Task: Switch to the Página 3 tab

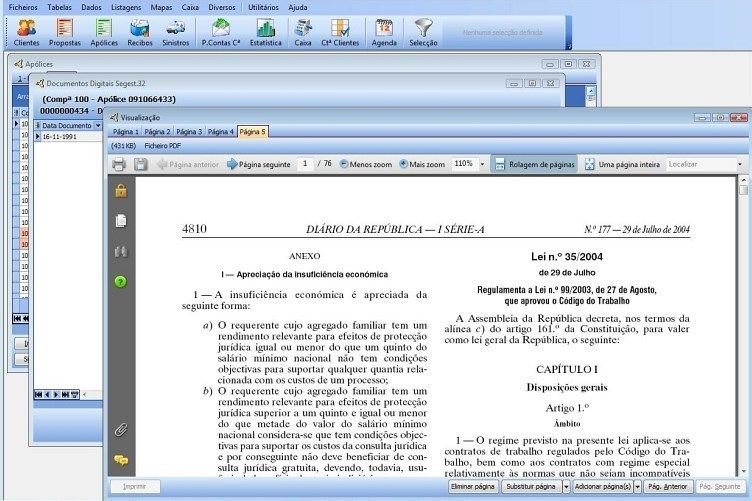Action: 189,132
